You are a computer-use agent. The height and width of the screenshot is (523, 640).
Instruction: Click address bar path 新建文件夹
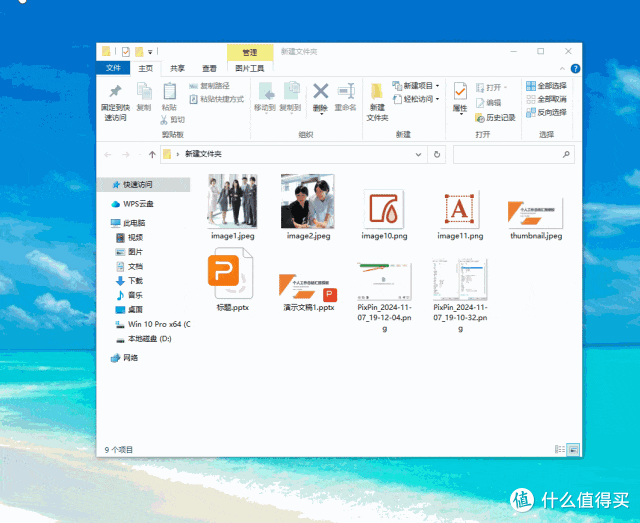click(x=203, y=154)
